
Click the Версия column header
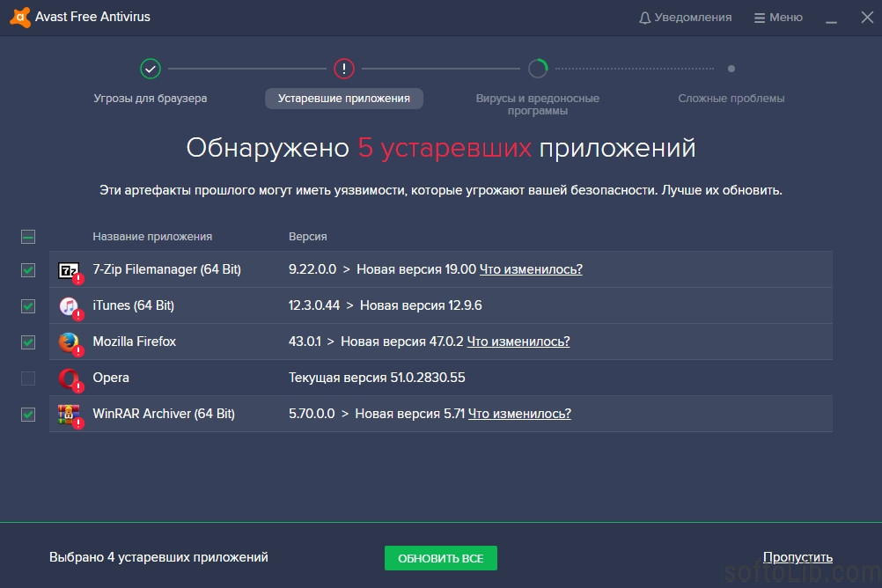[308, 236]
